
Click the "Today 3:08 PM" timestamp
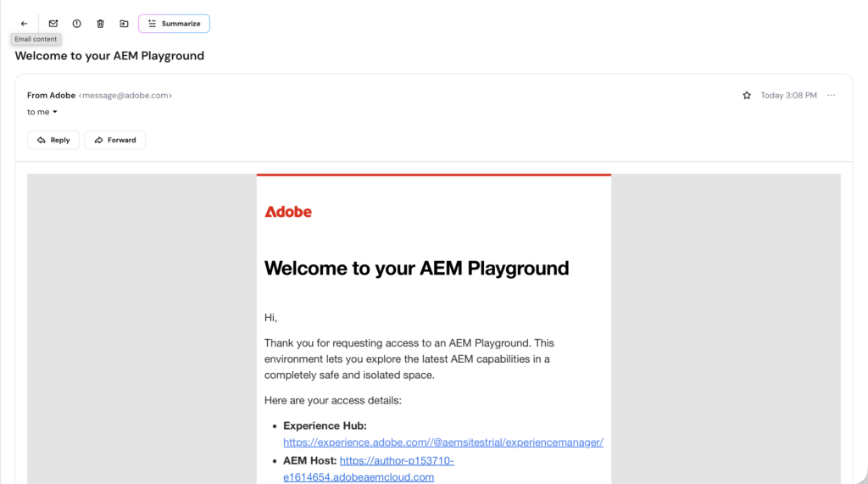pyautogui.click(x=788, y=96)
